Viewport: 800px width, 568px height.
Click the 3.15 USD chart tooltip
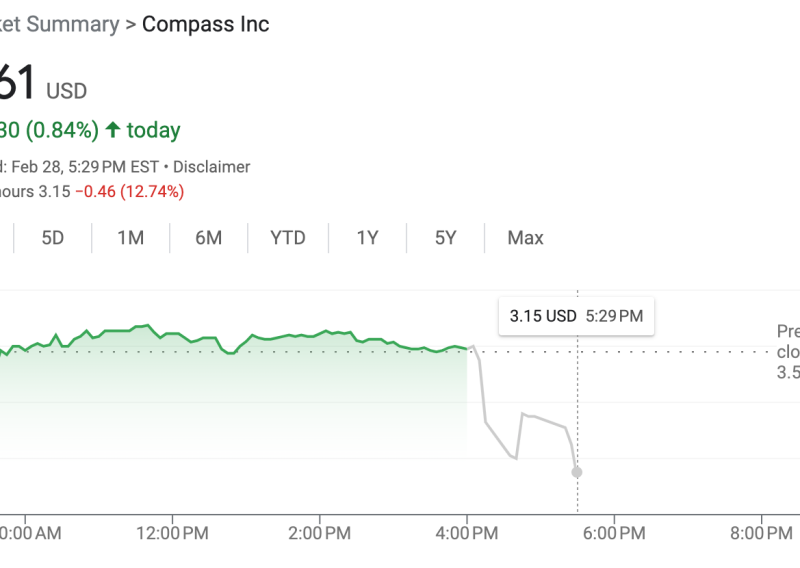click(x=576, y=316)
